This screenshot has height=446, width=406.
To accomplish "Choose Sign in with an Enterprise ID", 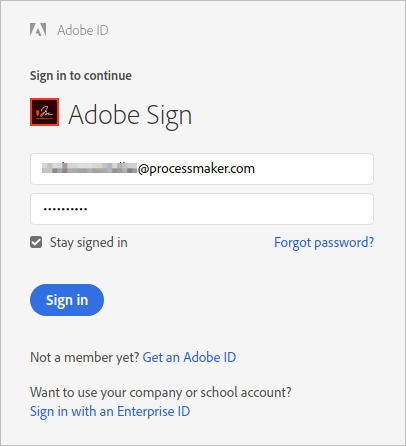I will [x=110, y=411].
